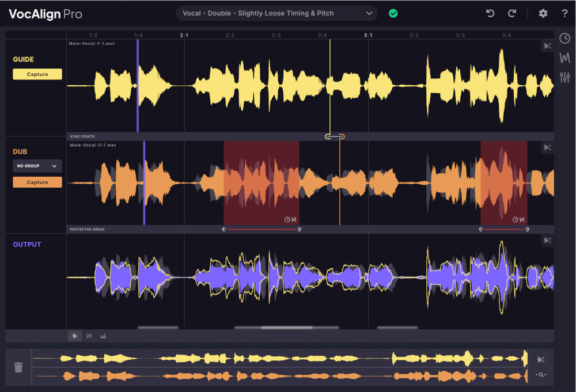Click the green checkmark status indicator
Image resolution: width=576 pixels, height=392 pixels.
pos(393,13)
